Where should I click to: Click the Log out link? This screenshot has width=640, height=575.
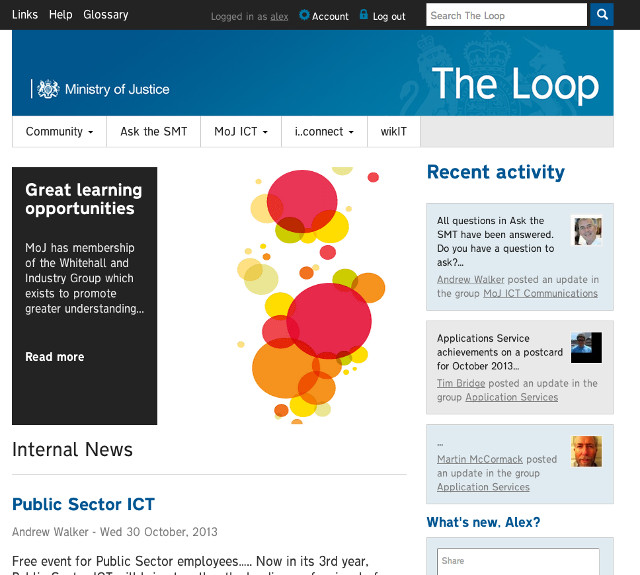pos(389,16)
